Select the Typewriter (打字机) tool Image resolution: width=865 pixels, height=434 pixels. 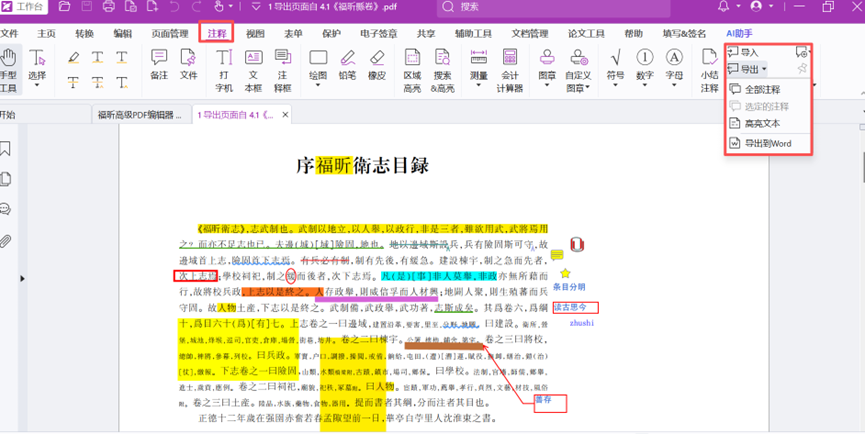pyautogui.click(x=224, y=66)
